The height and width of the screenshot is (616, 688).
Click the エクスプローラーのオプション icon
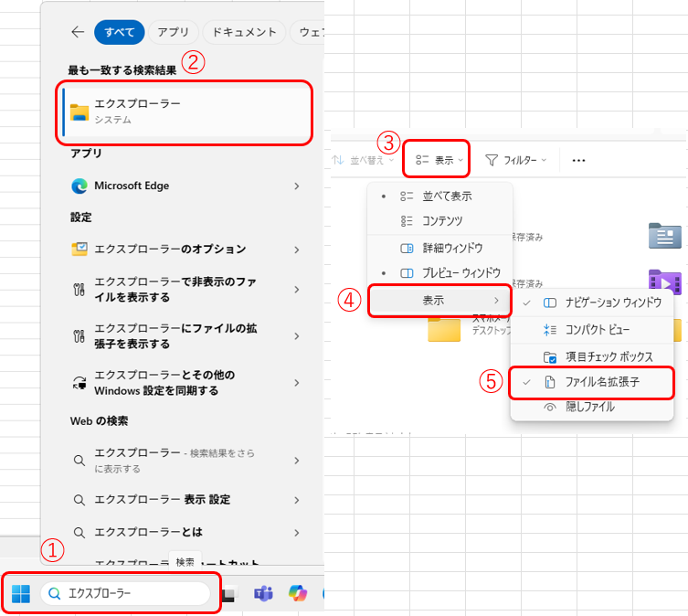coord(79,249)
